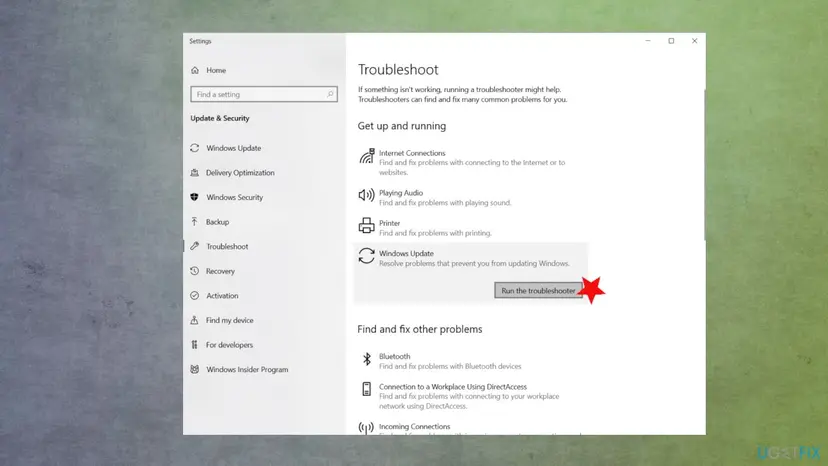Viewport: 828px width, 466px height.
Task: Click the Troubleshoot wrench icon
Action: point(195,246)
